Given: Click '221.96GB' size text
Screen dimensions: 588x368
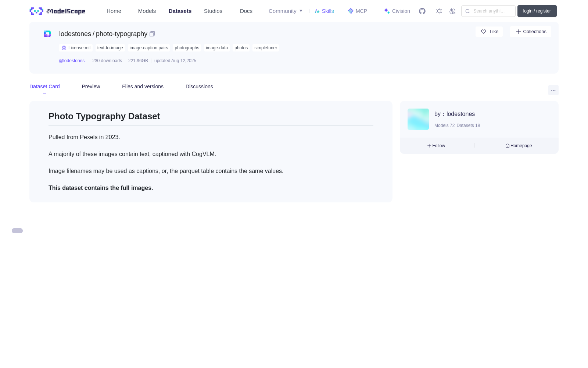Looking at the screenshot, I should click(138, 61).
